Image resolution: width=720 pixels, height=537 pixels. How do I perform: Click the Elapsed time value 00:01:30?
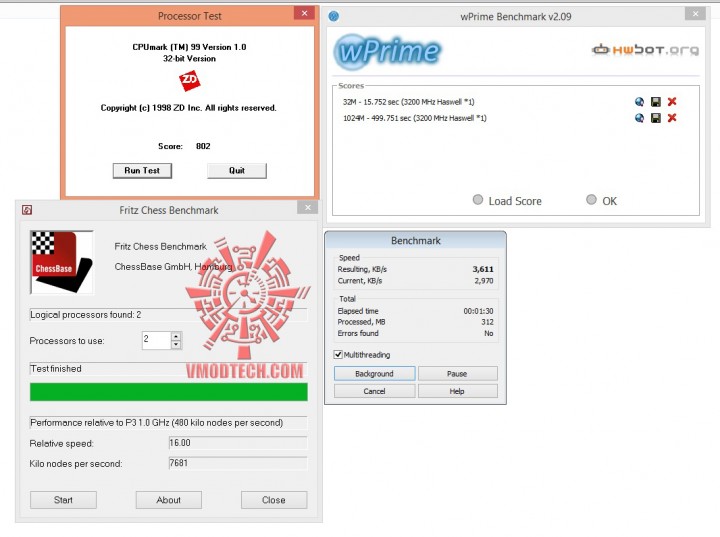pos(478,311)
